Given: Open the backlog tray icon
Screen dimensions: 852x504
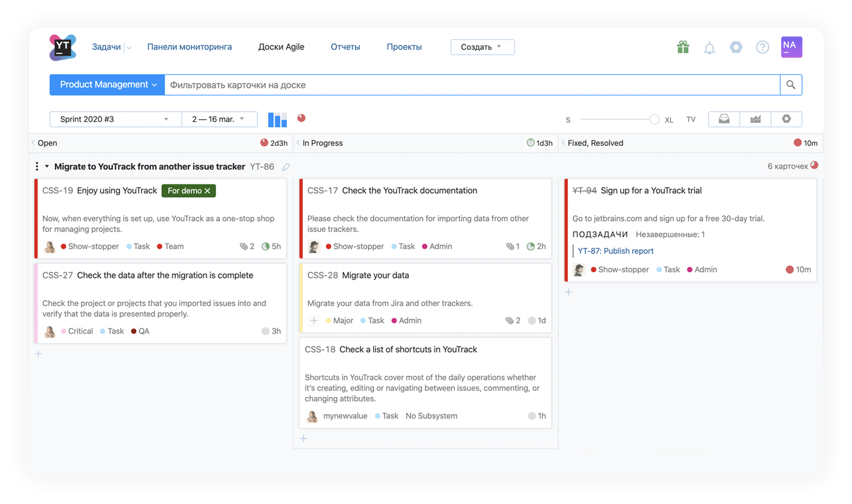Looking at the screenshot, I should [724, 119].
